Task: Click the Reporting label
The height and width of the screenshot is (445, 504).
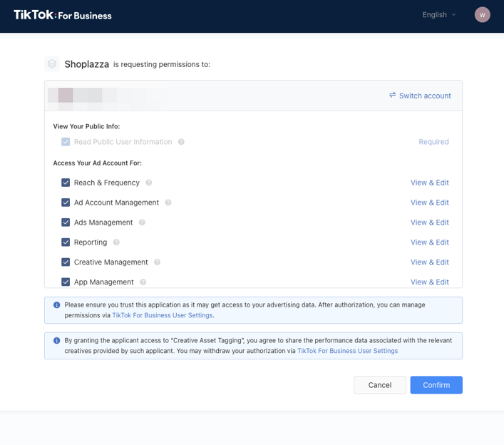Action: (x=91, y=242)
